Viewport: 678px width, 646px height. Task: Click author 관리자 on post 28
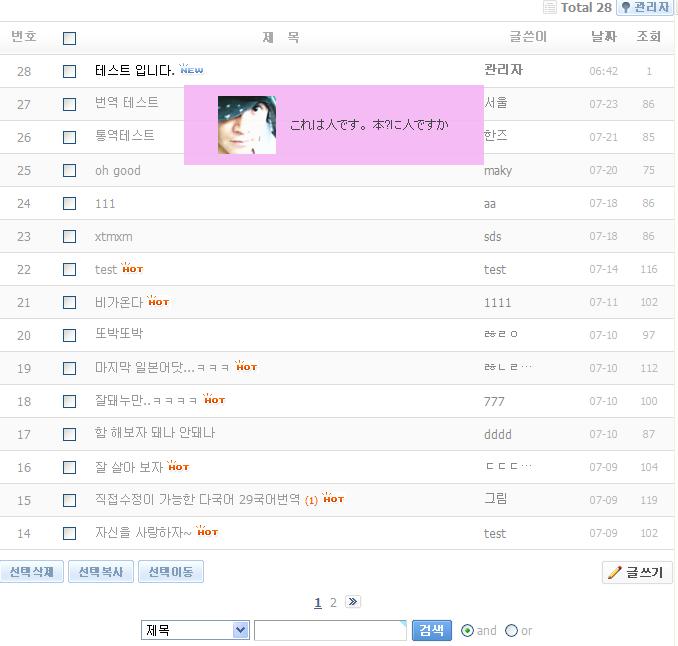tap(503, 70)
